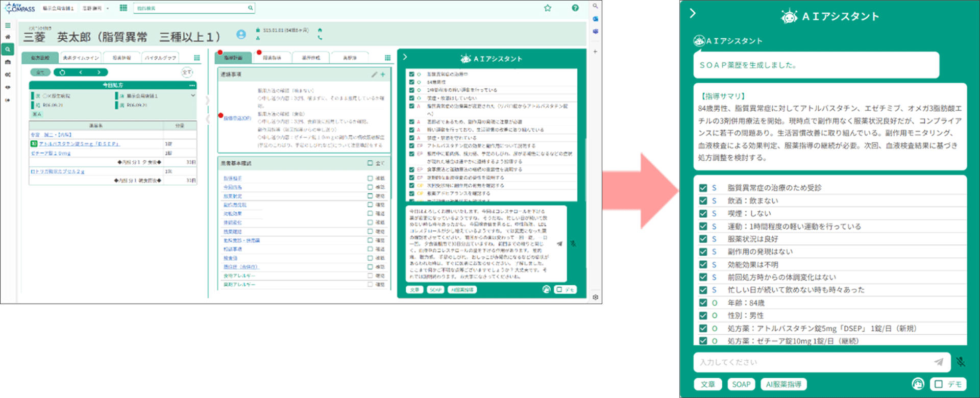
Task: Click the star favorite icon in top bar
Action: coord(548,8)
